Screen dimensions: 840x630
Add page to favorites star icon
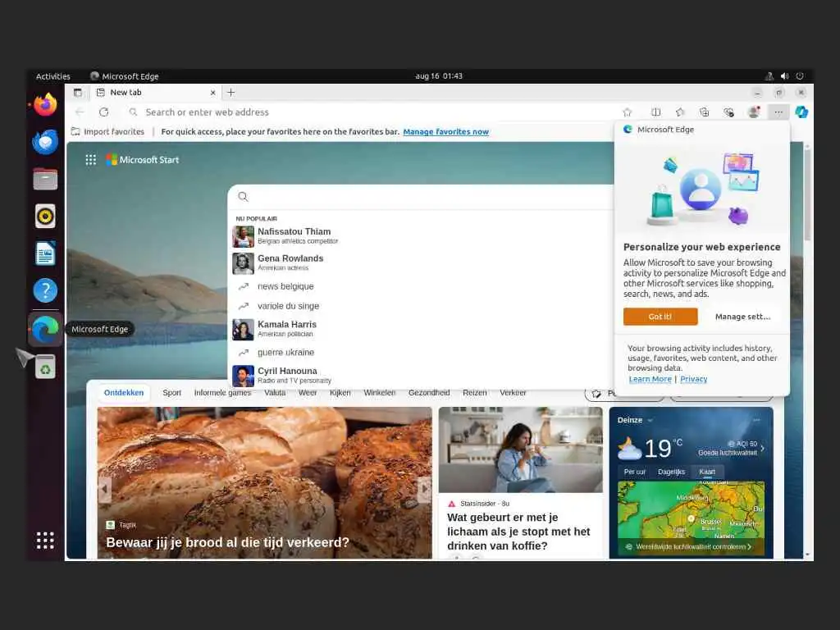pos(628,112)
